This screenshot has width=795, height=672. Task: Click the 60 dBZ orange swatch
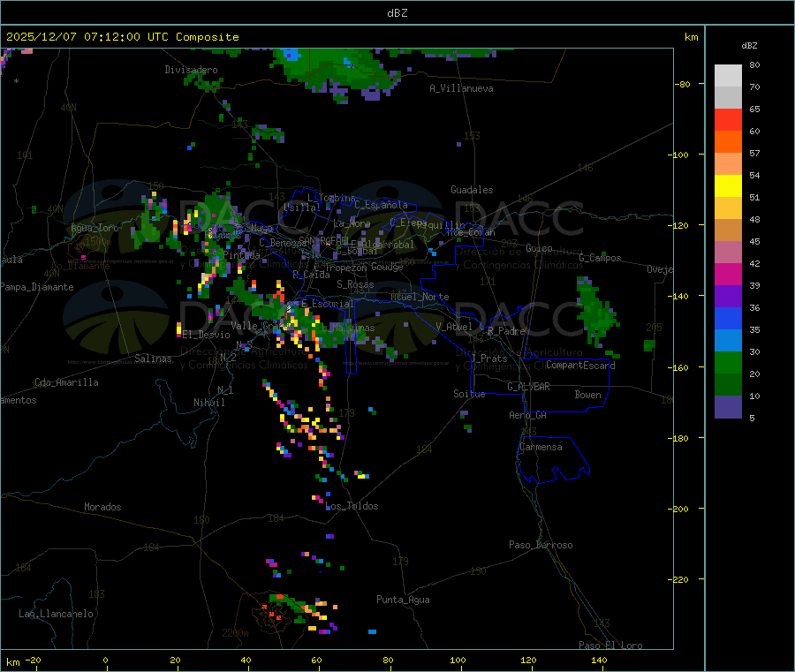tap(728, 142)
